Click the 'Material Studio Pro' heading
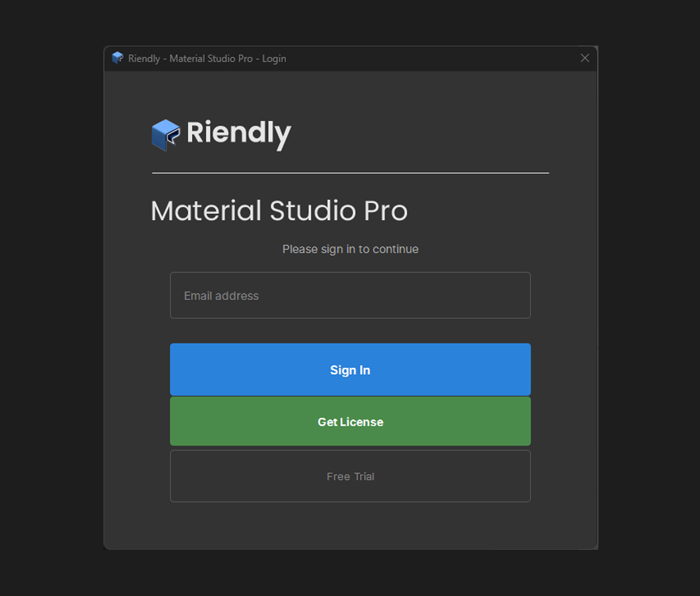 [x=279, y=211]
